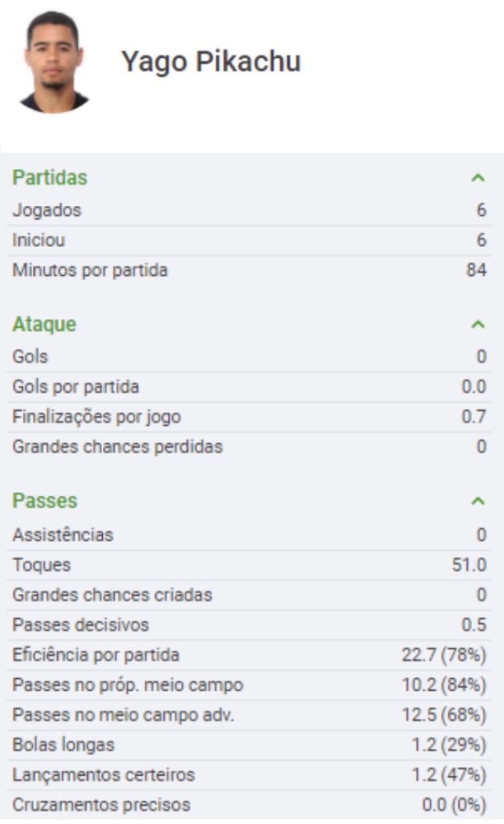Image resolution: width=504 pixels, height=824 pixels.
Task: Select the Ataque section heading
Action: (x=44, y=325)
